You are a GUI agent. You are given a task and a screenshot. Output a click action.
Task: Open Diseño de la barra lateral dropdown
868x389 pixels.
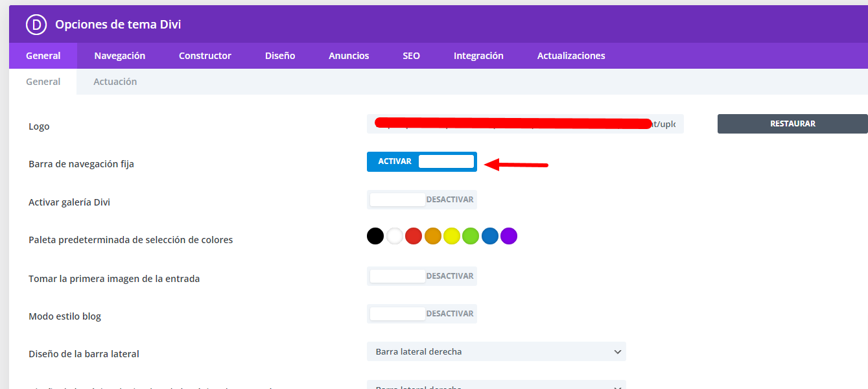(x=497, y=351)
